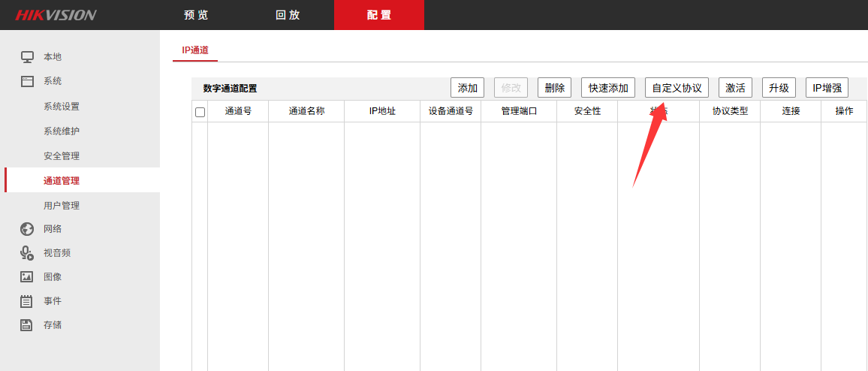The width and height of the screenshot is (868, 371).
Task: Click the globe icon beside 网络
Action: tap(27, 229)
